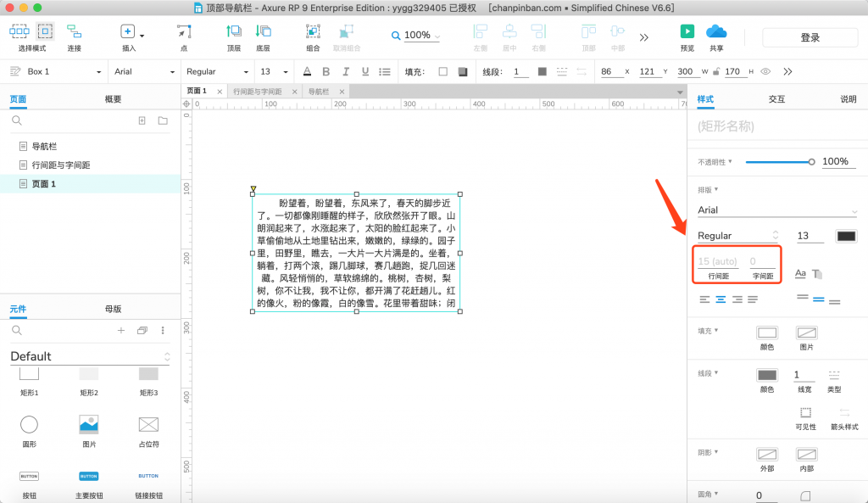Send to back with 底层 icon
Viewport: 868px width, 503px height.
(x=263, y=31)
